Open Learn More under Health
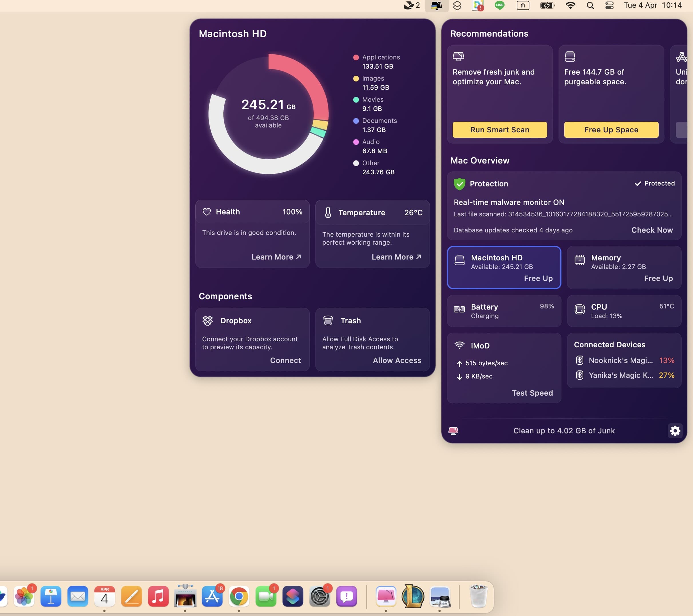 point(276,257)
